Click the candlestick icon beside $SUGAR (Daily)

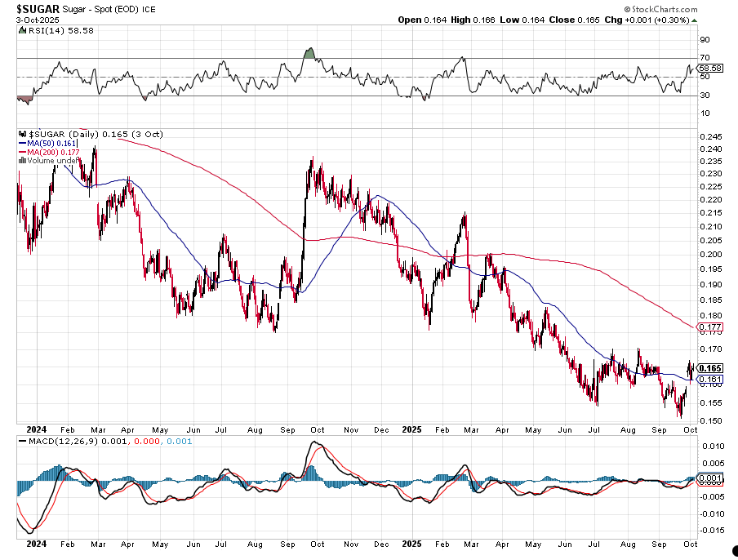coord(21,132)
